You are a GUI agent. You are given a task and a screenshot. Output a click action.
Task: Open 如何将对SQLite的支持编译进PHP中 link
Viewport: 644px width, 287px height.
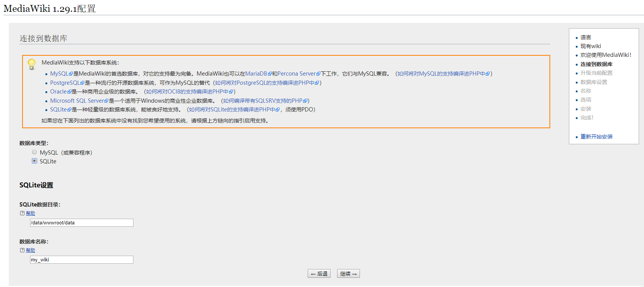tap(234, 110)
